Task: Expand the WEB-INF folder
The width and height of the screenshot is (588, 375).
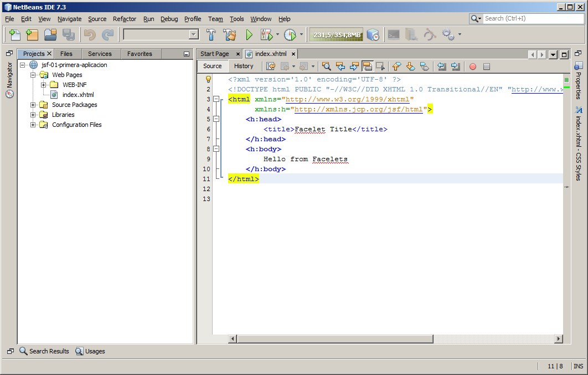Action: coord(44,85)
